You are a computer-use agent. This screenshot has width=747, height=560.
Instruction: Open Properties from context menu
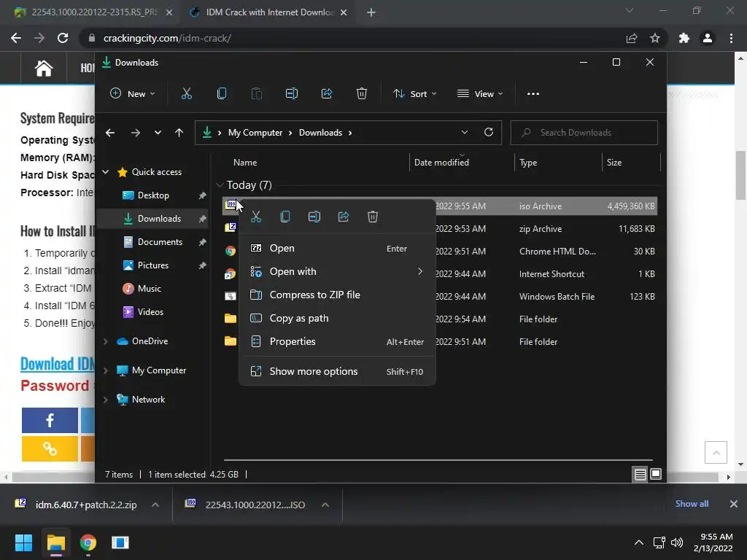(x=337, y=341)
